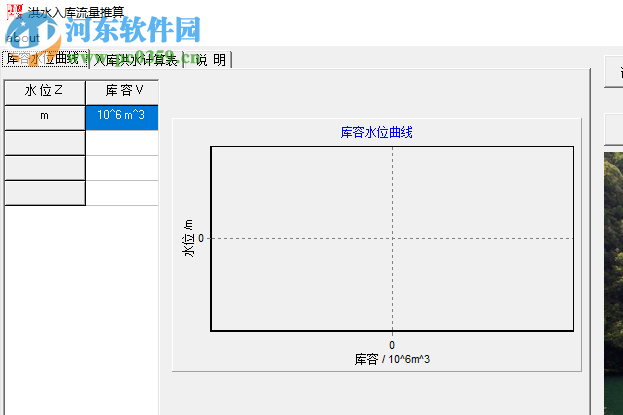Click the app icon in the title bar
623x415 pixels.
pyautogui.click(x=15, y=12)
